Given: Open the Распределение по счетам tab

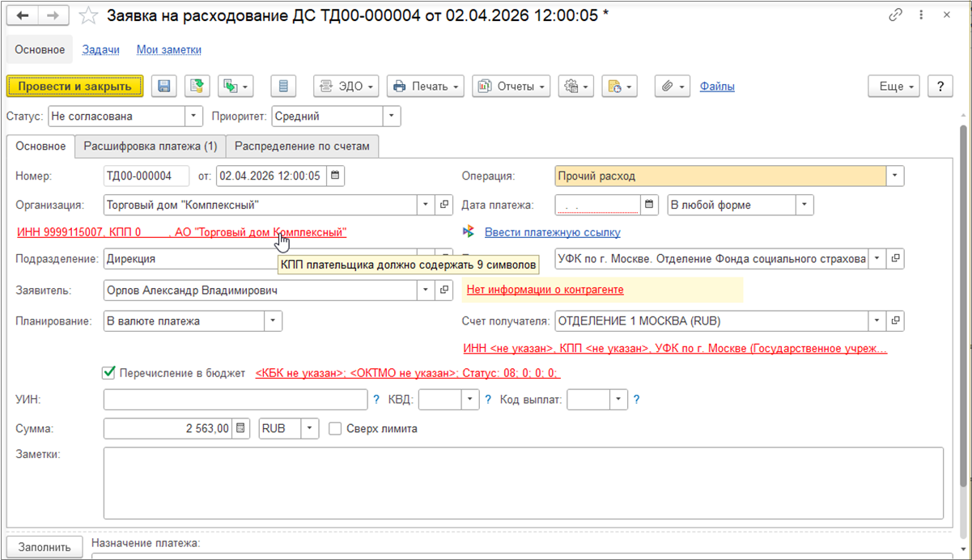Looking at the screenshot, I should 302,146.
